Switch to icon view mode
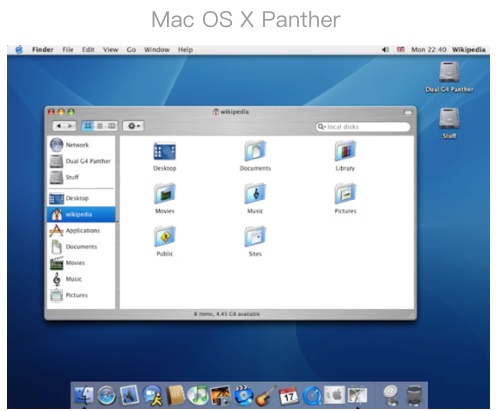Viewport: 500px width, 411px height. coord(88,126)
